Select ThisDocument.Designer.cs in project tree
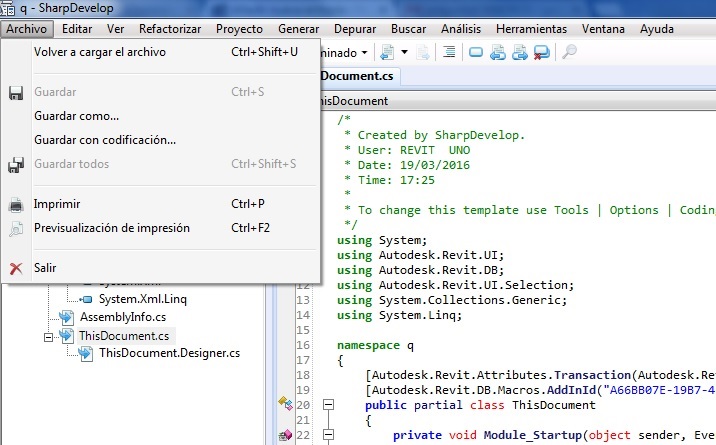This screenshot has width=716, height=445. [x=169, y=353]
